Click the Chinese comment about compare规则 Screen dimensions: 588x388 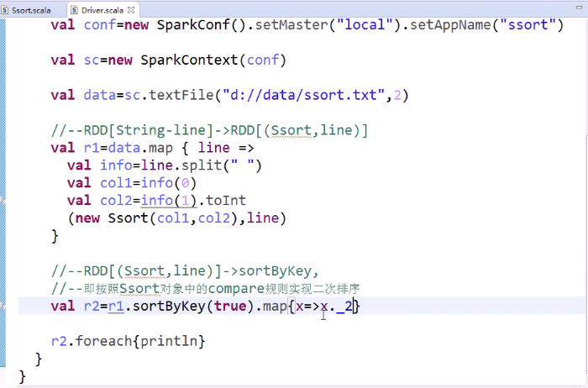point(205,289)
